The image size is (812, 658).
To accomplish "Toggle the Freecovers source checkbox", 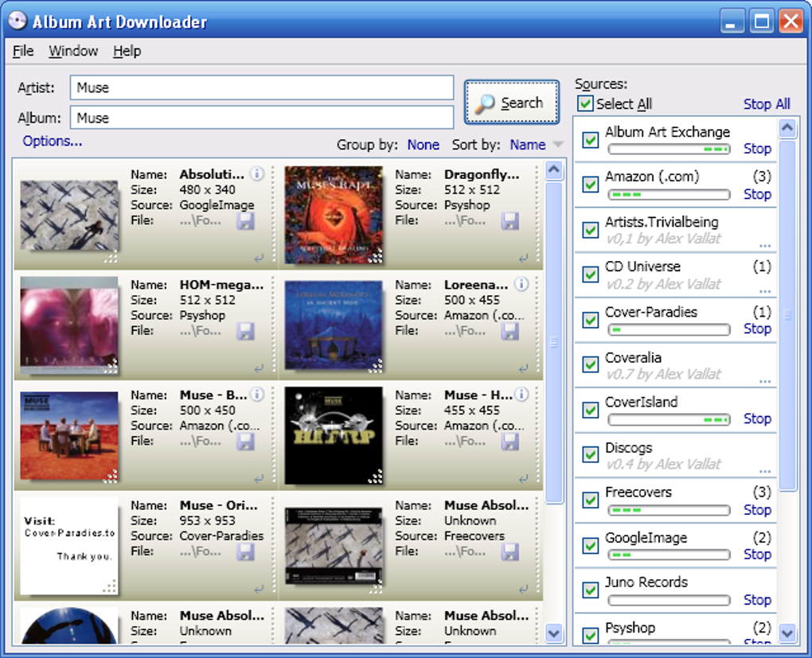I will tap(591, 500).
